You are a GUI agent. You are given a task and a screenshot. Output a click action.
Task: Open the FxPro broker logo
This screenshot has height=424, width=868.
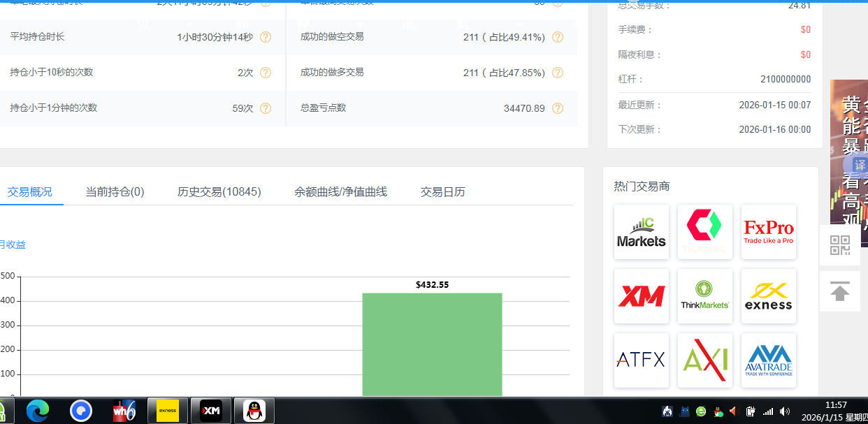768,233
